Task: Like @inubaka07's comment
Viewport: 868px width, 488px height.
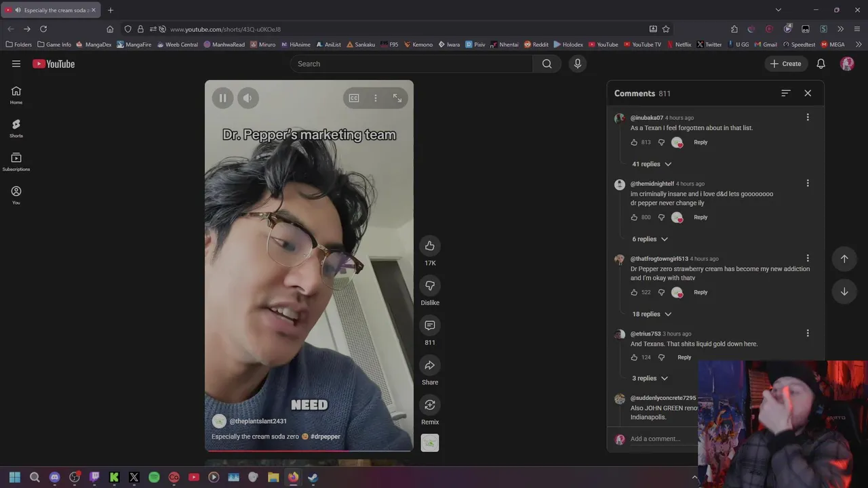Action: pos(634,142)
